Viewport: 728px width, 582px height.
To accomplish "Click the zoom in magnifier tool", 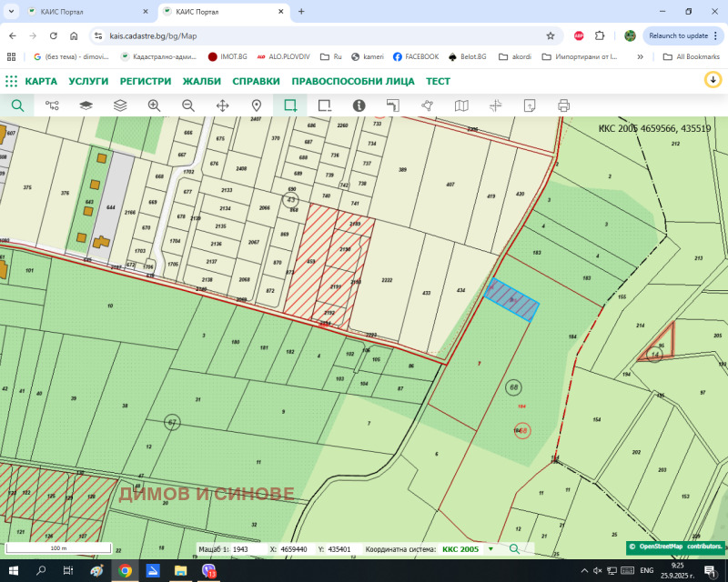I will 154,105.
